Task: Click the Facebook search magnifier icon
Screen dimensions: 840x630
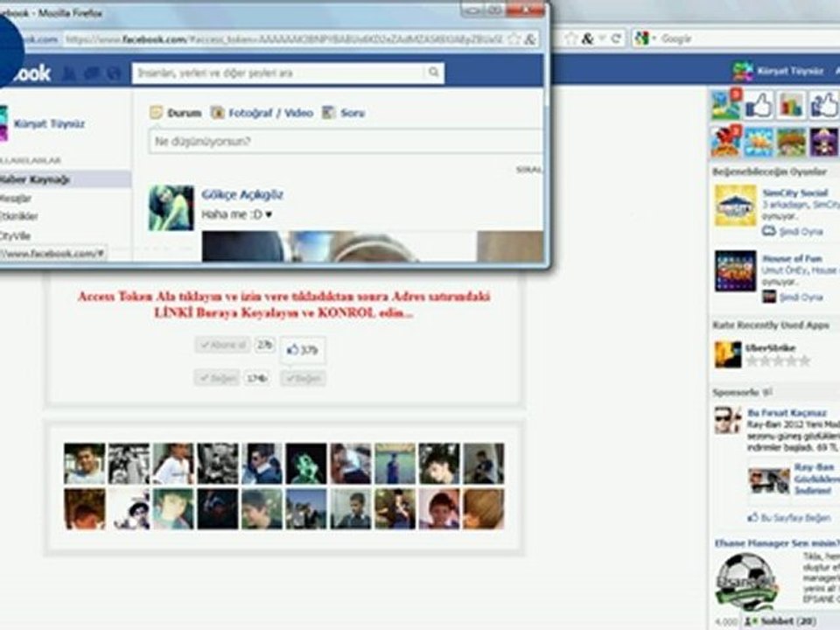Action: 433,73
